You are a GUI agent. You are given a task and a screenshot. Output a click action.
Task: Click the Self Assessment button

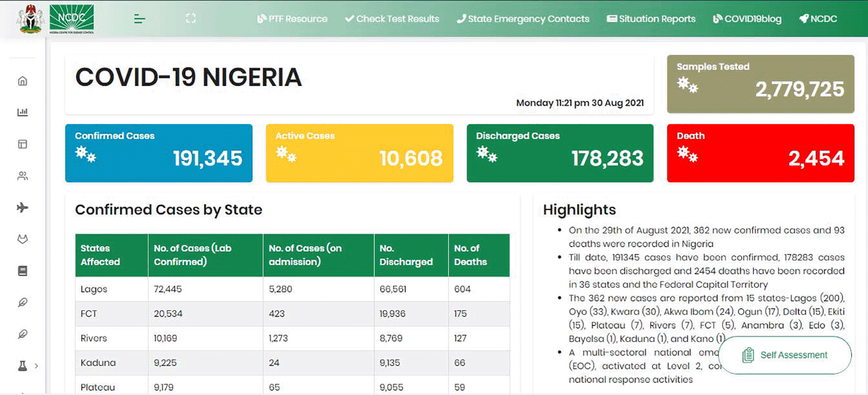click(x=785, y=355)
